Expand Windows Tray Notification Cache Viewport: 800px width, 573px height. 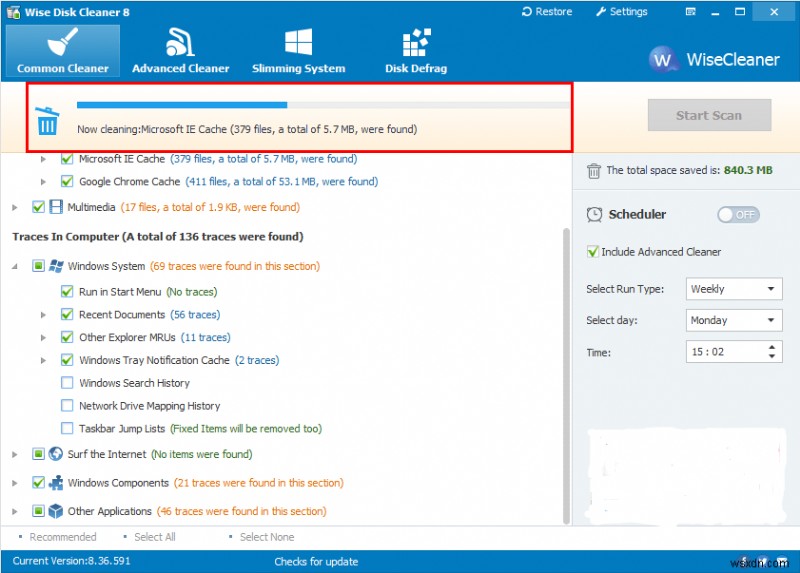pyautogui.click(x=43, y=360)
